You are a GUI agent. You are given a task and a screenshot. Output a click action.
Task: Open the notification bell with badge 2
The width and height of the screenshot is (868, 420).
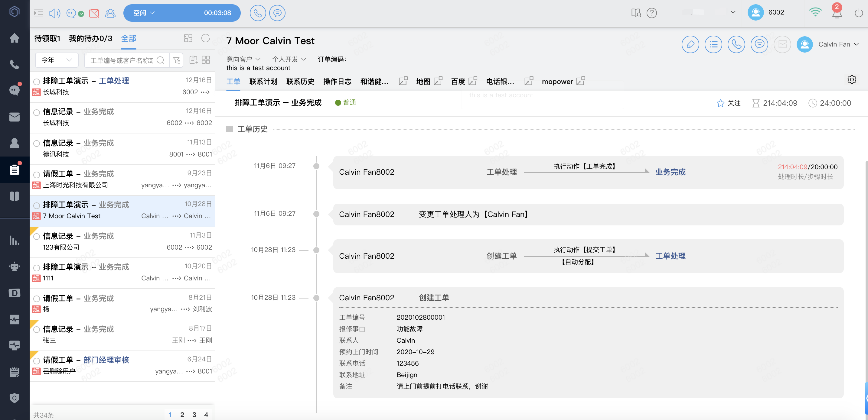(837, 12)
